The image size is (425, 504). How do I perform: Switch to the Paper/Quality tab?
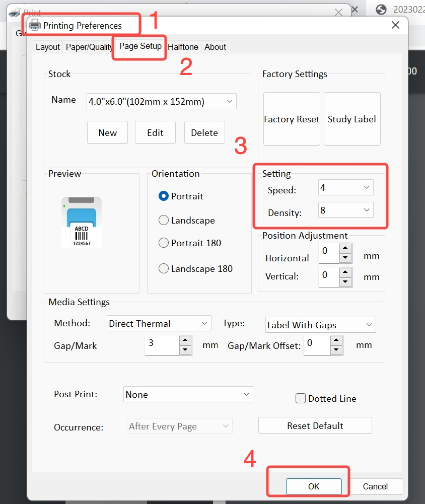point(89,47)
